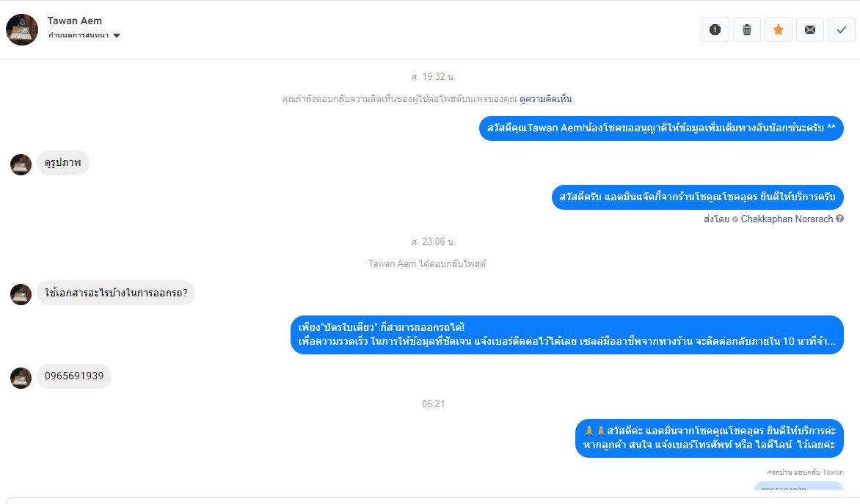Screen dimensions: 860x504
Task: Mark conversation unread with envelope icon
Action: click(809, 29)
